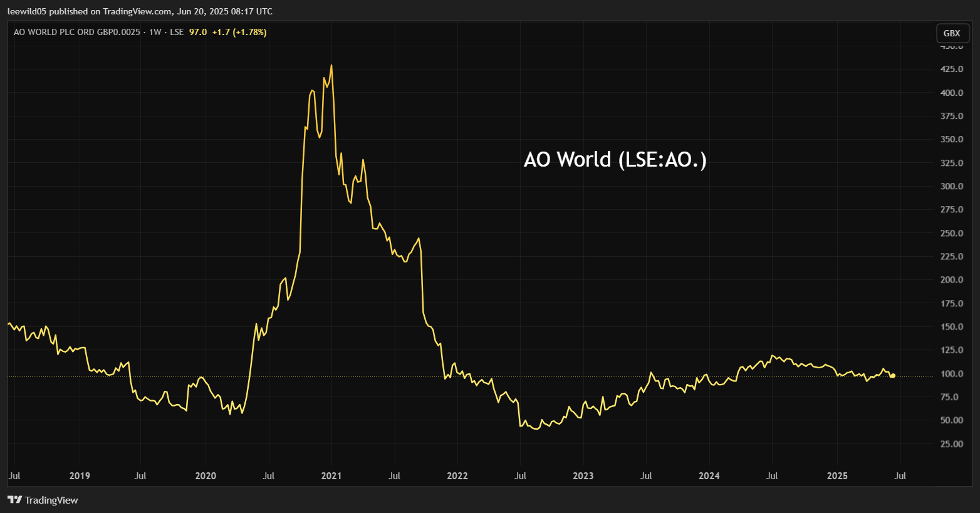Viewport: 980px width, 513px height.
Task: Click the 2019 time axis label
Action: click(80, 475)
